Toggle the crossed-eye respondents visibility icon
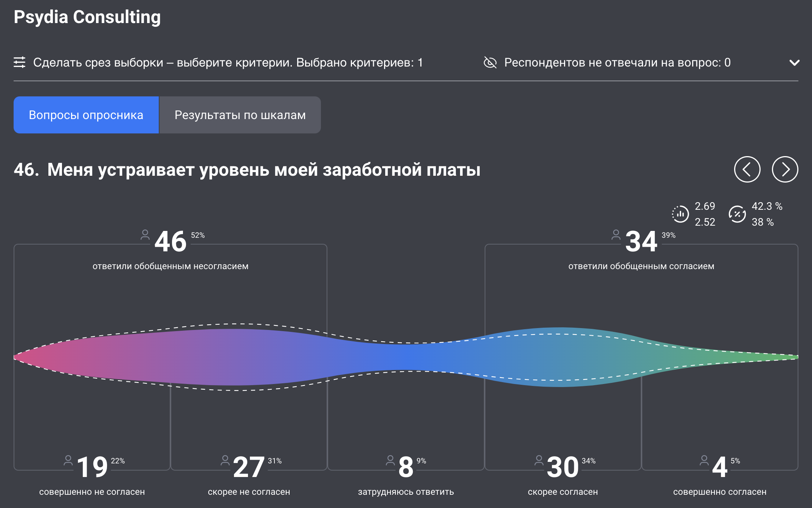The height and width of the screenshot is (508, 812). click(x=490, y=63)
